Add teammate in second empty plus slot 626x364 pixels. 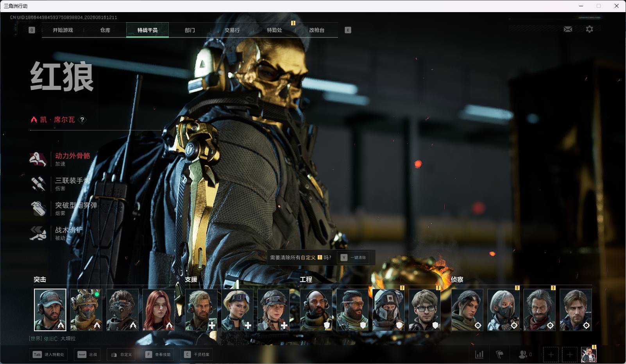pyautogui.click(x=570, y=355)
